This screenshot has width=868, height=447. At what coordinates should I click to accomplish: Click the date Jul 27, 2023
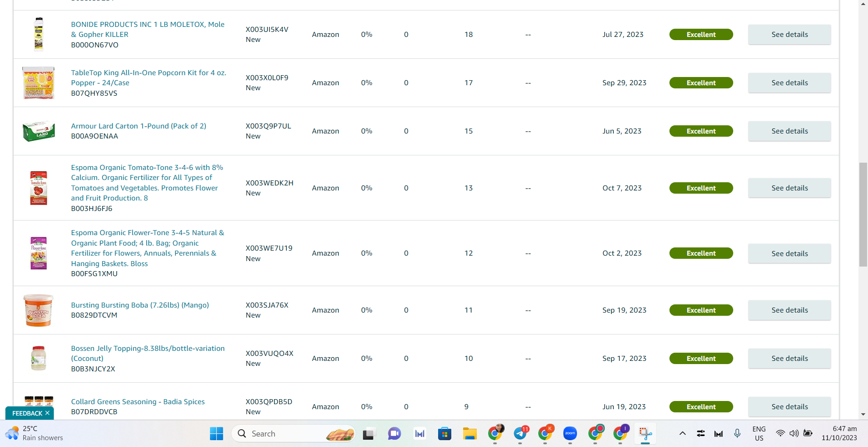pyautogui.click(x=623, y=34)
